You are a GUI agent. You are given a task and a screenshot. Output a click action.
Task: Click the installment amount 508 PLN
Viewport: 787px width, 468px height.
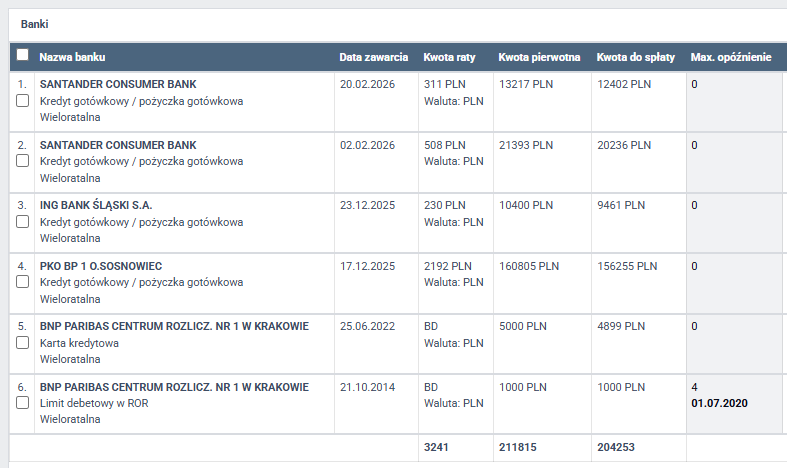coord(445,145)
